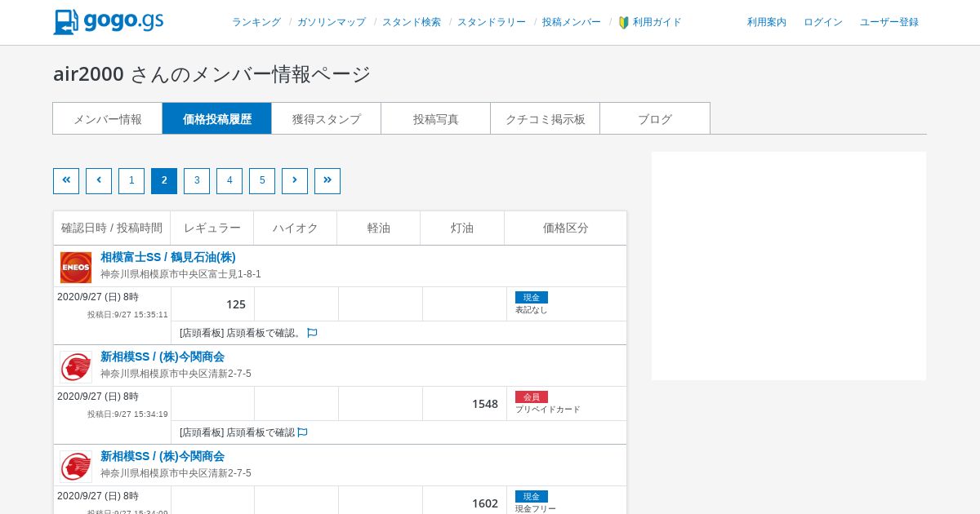Select 価格投稿履歴 tab
980x514 pixels.
217,118
